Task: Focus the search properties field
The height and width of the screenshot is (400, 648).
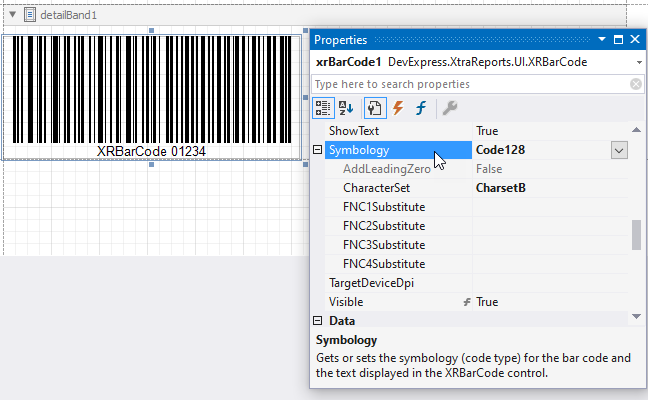Action: [470, 84]
